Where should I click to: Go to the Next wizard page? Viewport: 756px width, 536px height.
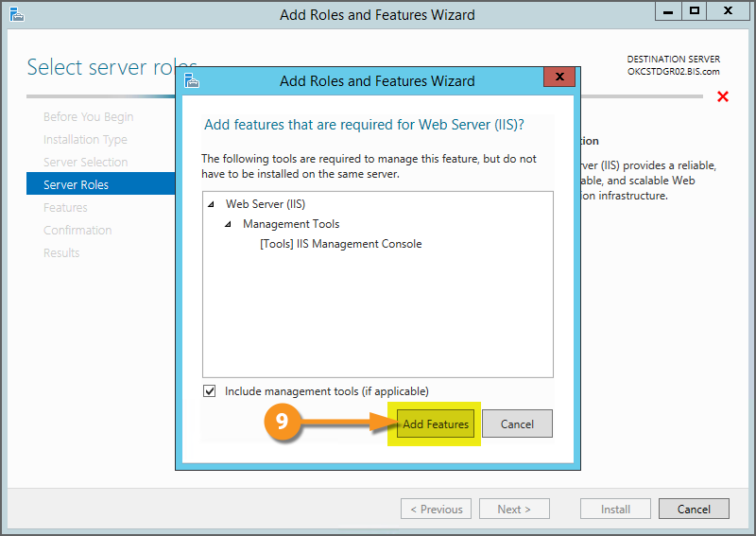[513, 509]
